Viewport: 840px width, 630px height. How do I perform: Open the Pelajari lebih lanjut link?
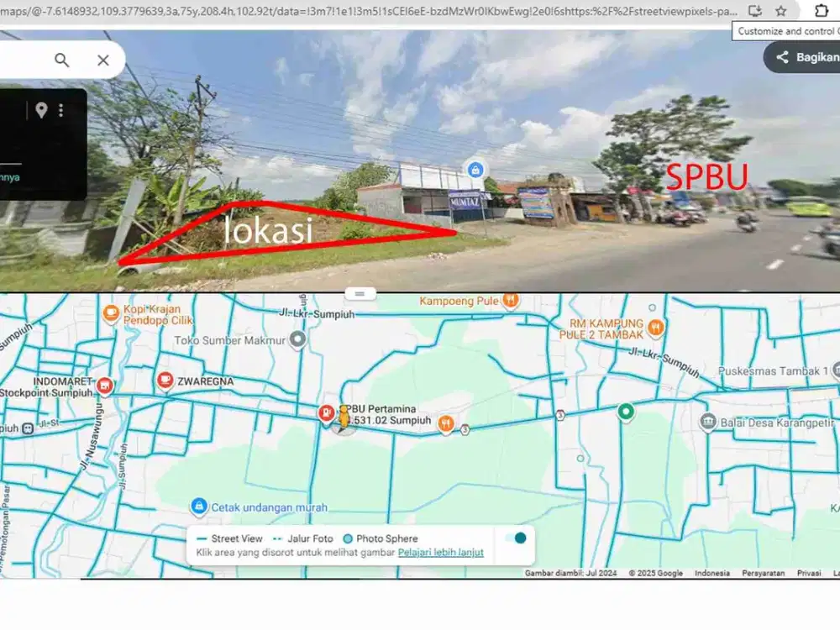(443, 553)
